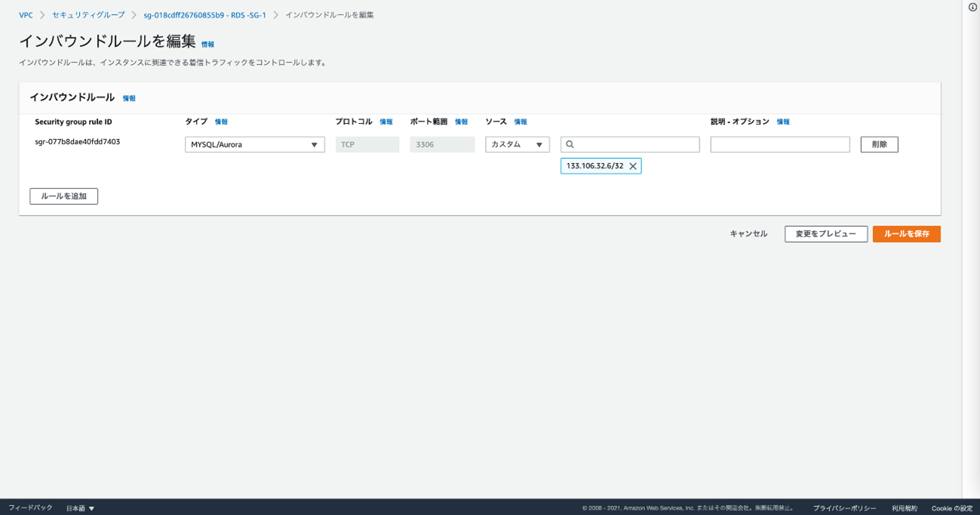Open 情報 link next to 説明 - オプション
The height and width of the screenshot is (515, 980).
[783, 122]
